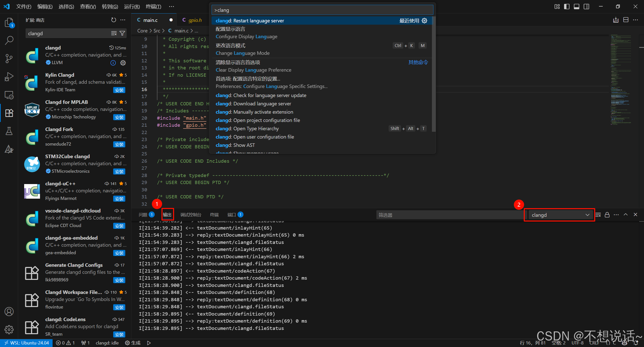Open the Run and Debug view
The height and width of the screenshot is (347, 644).
click(9, 76)
